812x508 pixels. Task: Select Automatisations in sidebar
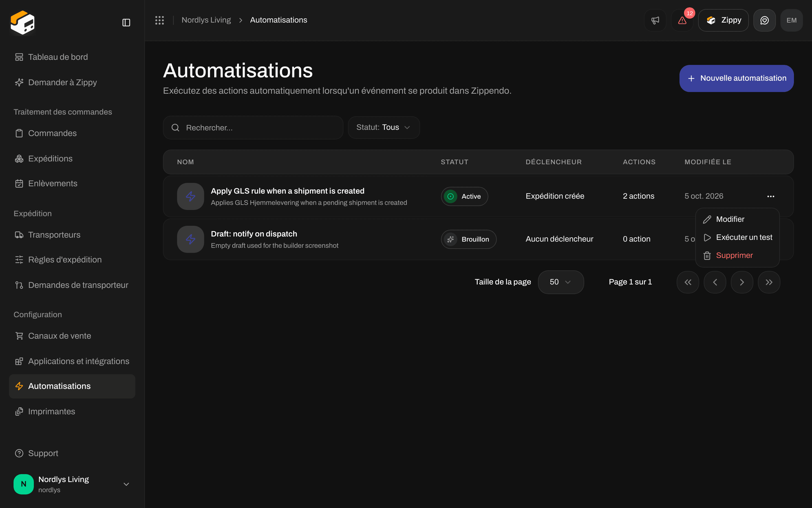[x=72, y=386]
